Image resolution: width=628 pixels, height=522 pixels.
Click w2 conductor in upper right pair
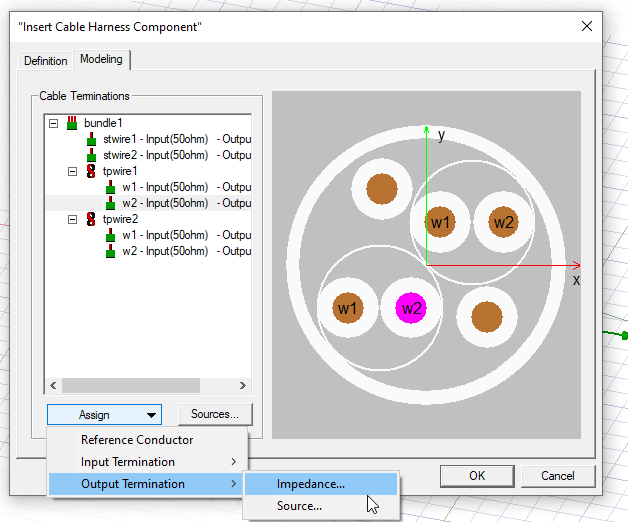click(x=503, y=222)
